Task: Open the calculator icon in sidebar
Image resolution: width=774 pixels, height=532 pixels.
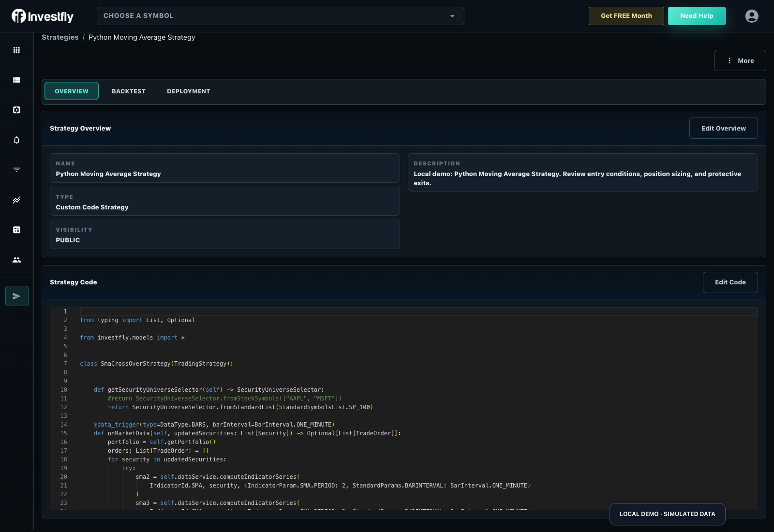Action: (16, 230)
